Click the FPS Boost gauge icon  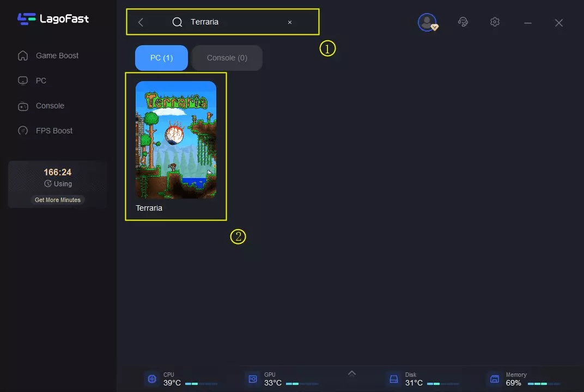coord(23,131)
